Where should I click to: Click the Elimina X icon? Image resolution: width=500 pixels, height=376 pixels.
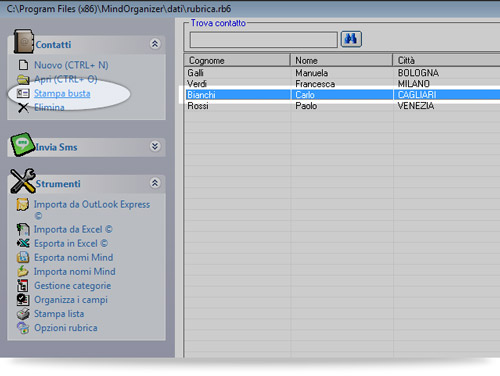tap(23, 107)
